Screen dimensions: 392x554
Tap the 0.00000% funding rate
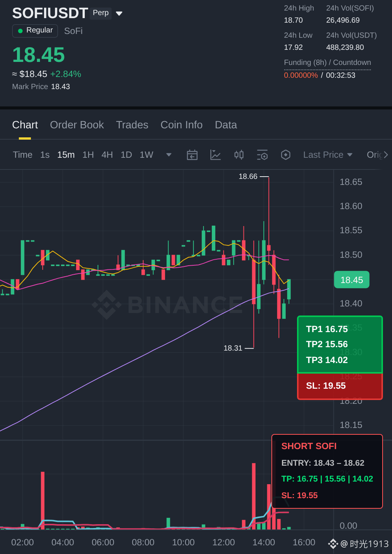(301, 75)
